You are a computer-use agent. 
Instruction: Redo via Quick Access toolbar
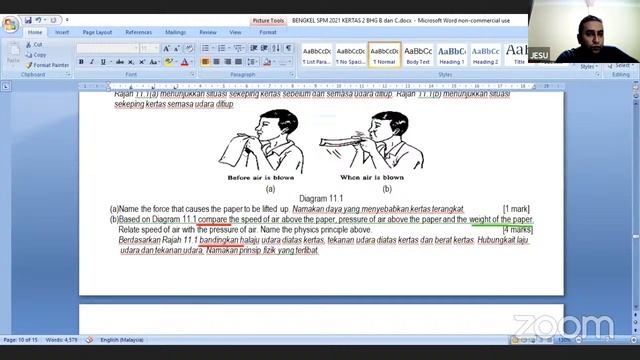pos(53,20)
